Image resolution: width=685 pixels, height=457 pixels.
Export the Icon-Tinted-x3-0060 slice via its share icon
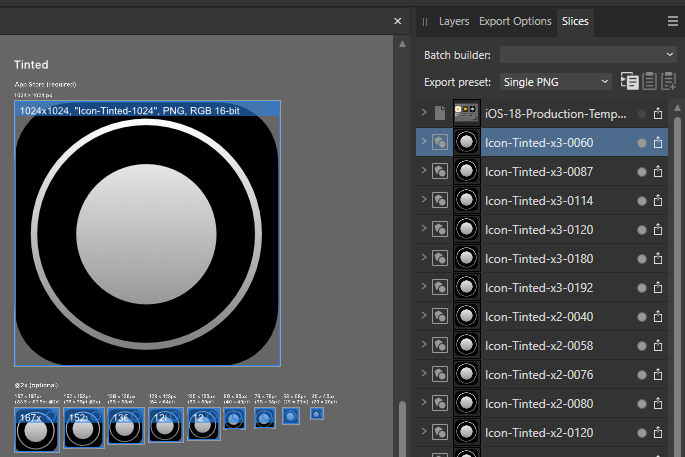pos(658,143)
